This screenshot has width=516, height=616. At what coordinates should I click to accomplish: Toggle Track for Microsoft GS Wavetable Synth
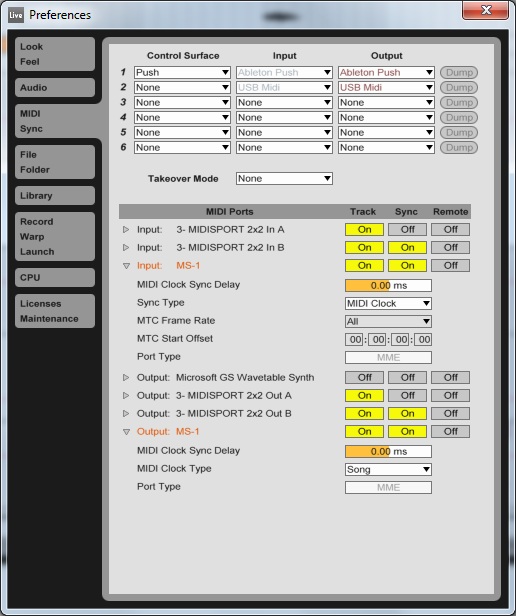(x=364, y=378)
